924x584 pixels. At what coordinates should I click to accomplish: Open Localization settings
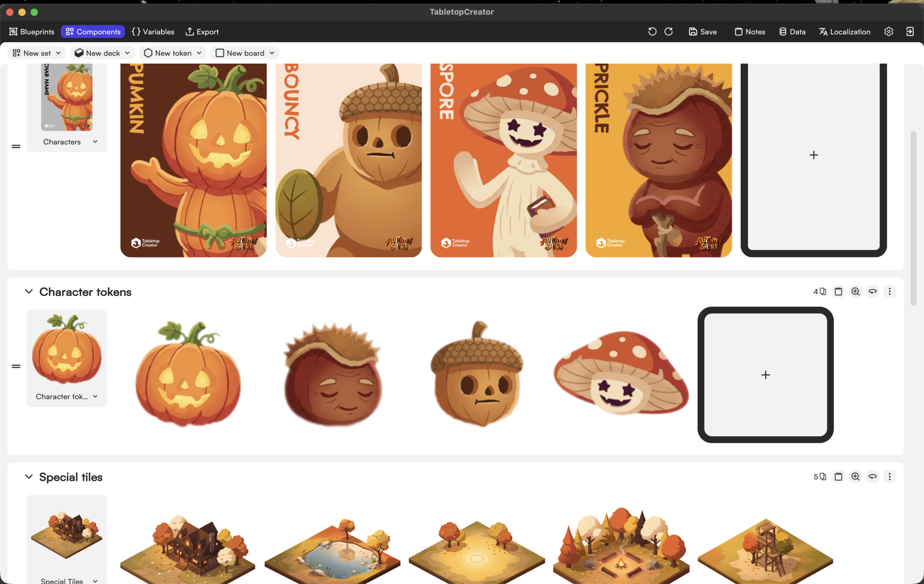coord(844,31)
